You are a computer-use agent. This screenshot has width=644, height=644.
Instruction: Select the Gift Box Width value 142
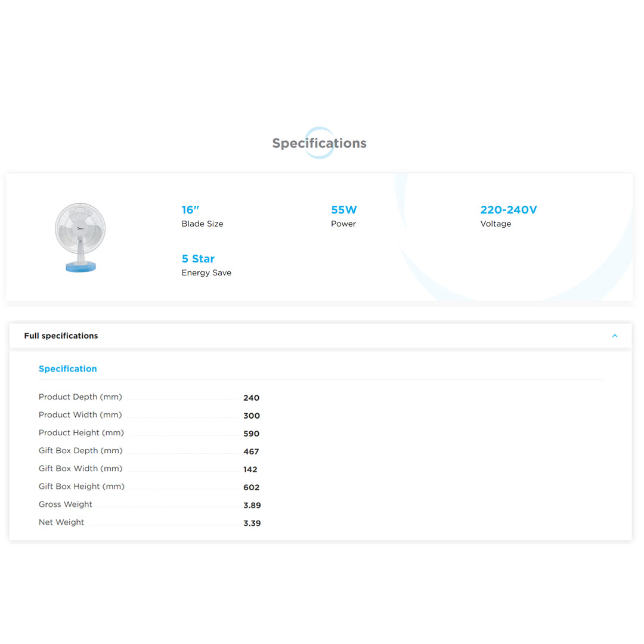[250, 469]
